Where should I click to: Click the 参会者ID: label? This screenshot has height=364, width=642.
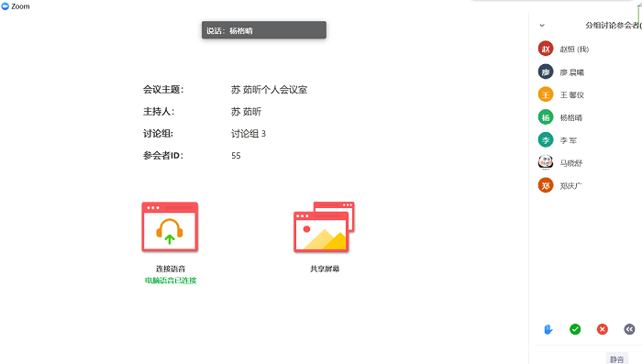[163, 156]
